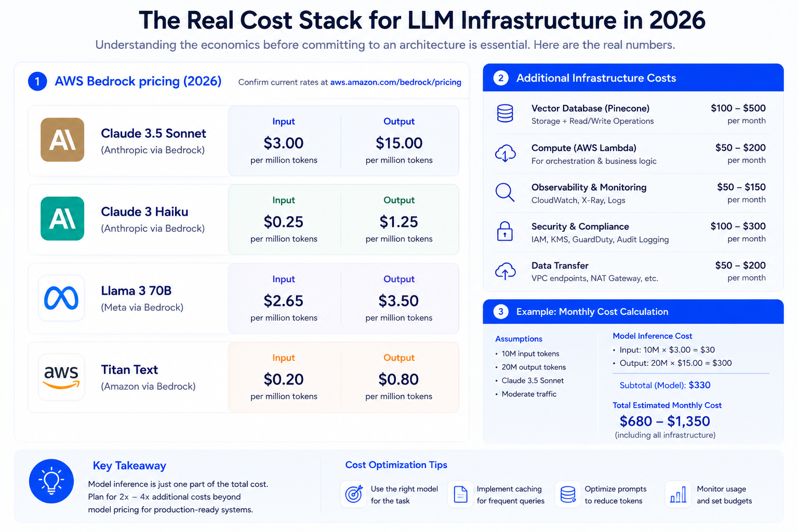The image size is (798, 532).
Task: Click the main title about LLM Infrastructure 2026
Action: point(422,20)
